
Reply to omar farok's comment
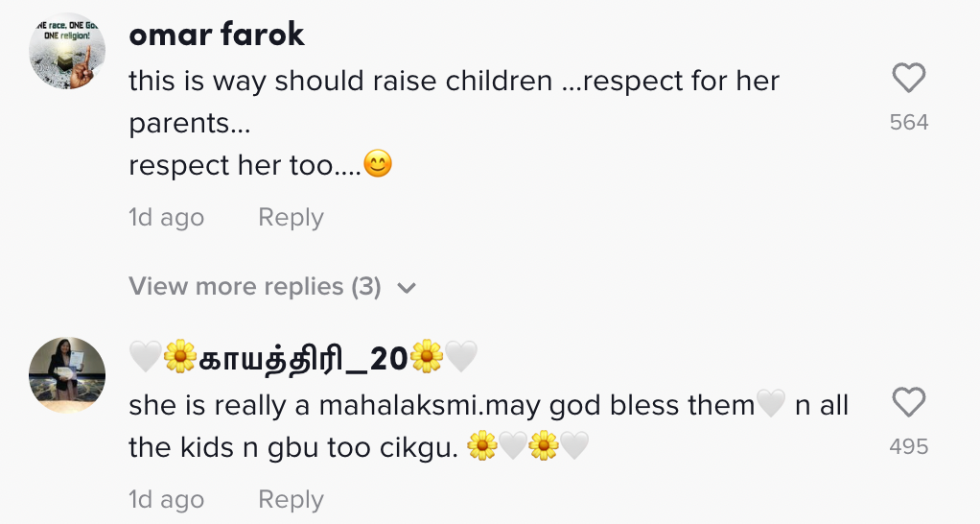click(291, 218)
